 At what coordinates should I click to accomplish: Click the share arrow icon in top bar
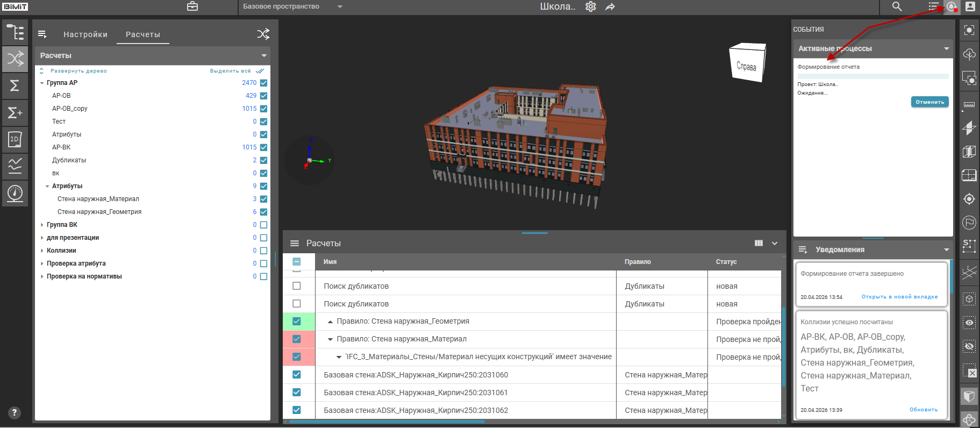click(610, 6)
